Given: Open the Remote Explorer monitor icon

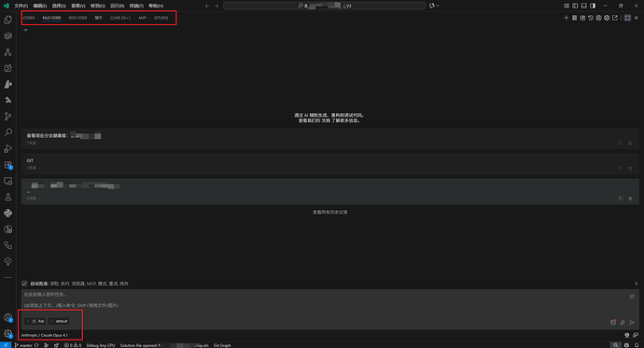Looking at the screenshot, I should (7, 181).
